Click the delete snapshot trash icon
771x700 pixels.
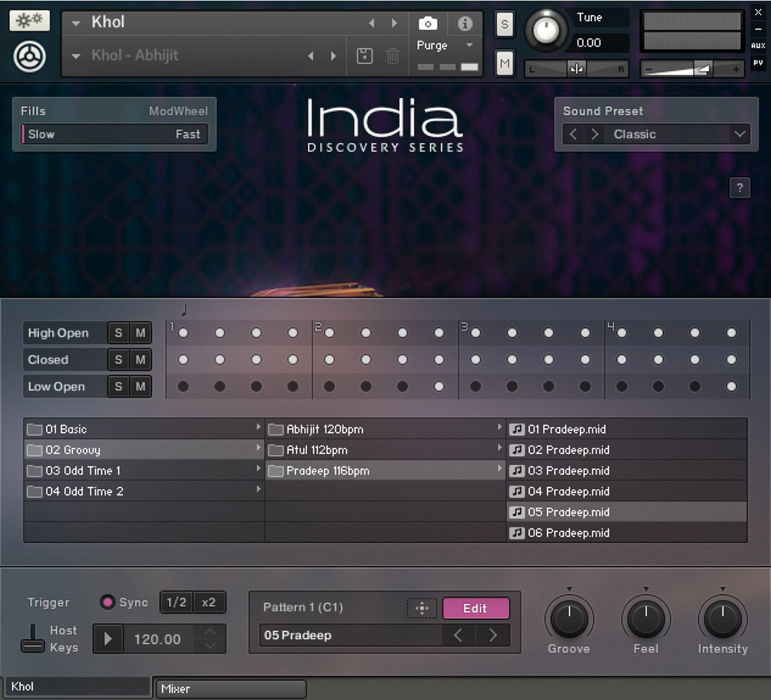pyautogui.click(x=392, y=56)
